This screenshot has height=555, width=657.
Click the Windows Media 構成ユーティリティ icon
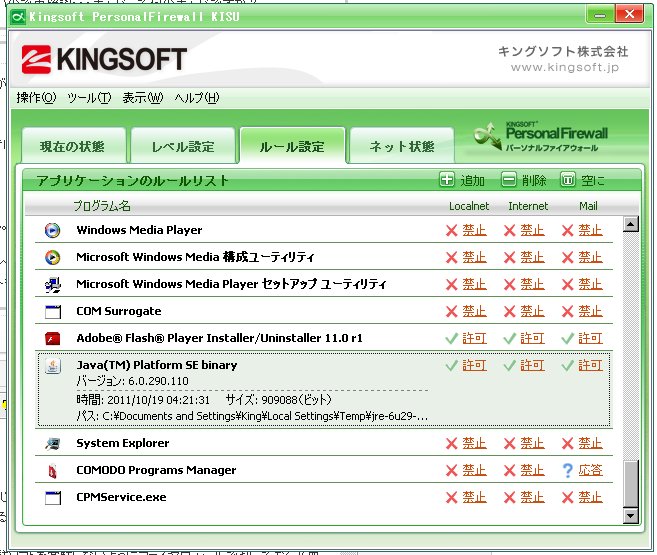click(x=52, y=257)
